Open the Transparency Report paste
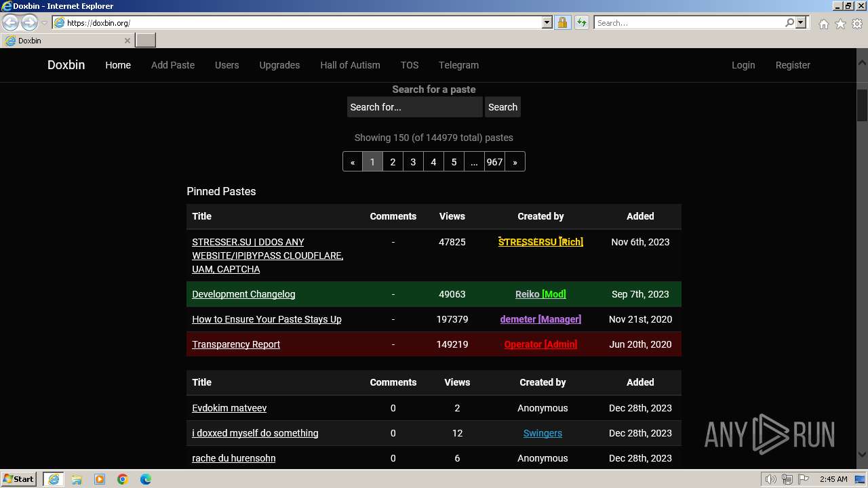 coord(236,344)
